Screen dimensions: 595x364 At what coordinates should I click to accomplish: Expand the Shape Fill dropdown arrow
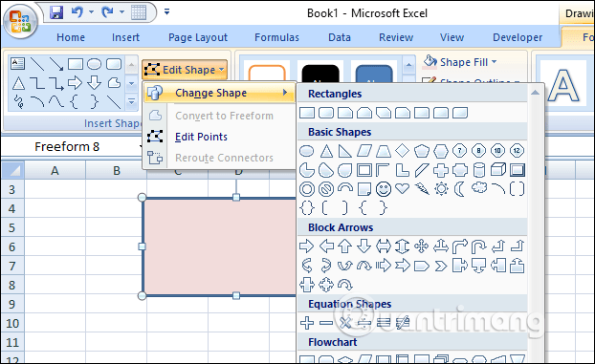pyautogui.click(x=494, y=61)
